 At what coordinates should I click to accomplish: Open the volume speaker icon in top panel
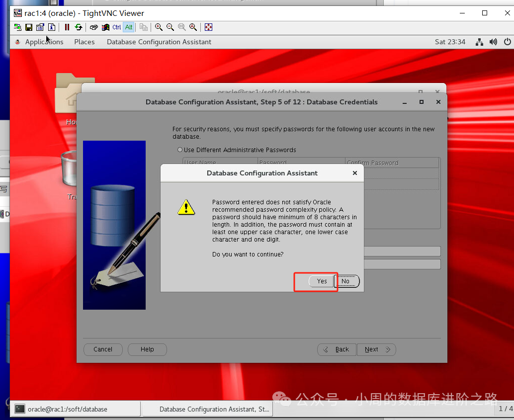(493, 42)
